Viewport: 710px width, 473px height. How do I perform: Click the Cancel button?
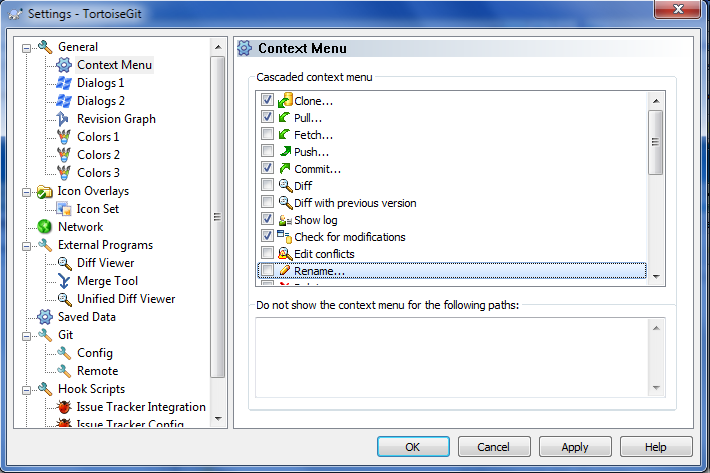[x=494, y=447]
